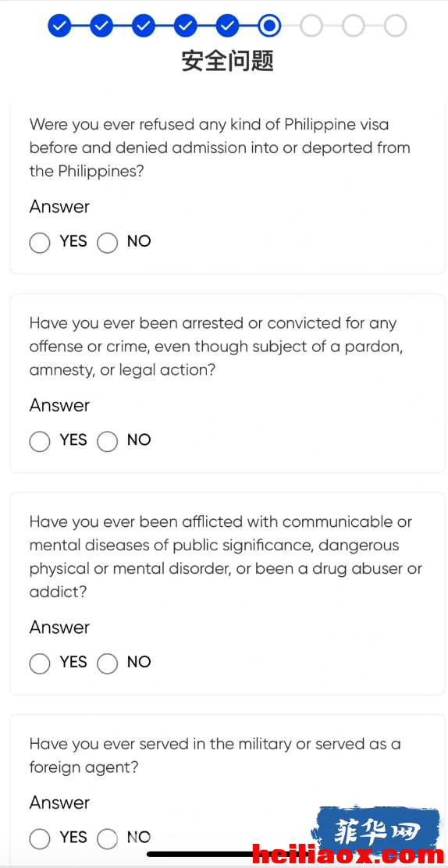Click the 安全问题 page heading
Screen dimensions: 448x868
(x=228, y=61)
